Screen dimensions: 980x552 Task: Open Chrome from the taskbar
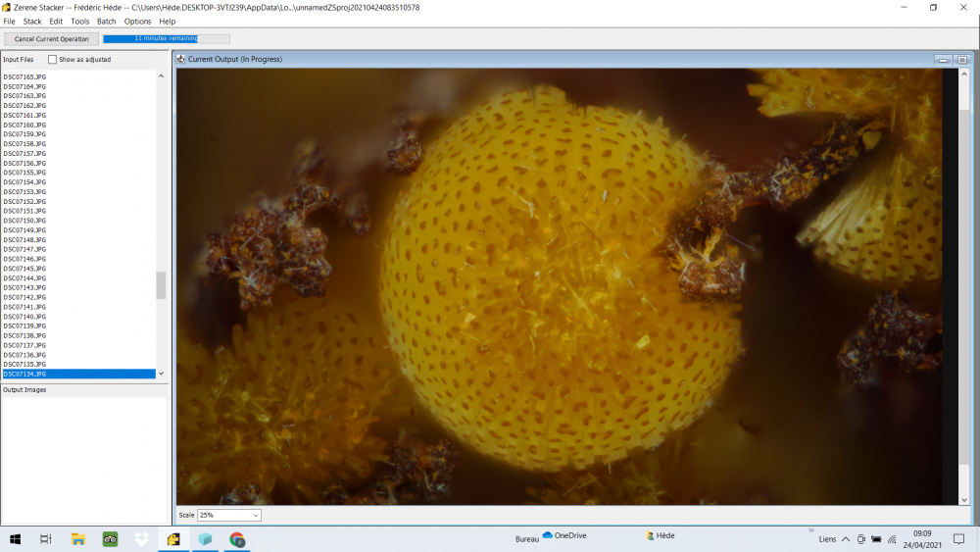237,539
